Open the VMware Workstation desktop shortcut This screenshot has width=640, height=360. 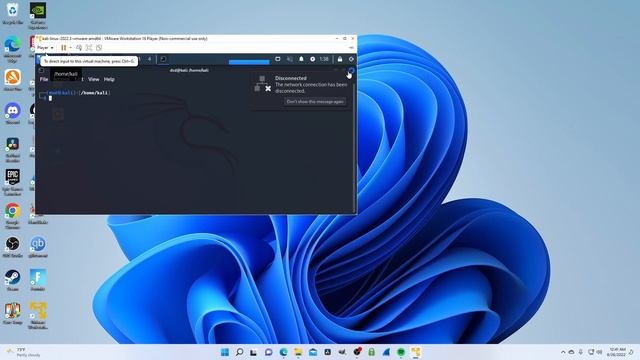coord(38,315)
